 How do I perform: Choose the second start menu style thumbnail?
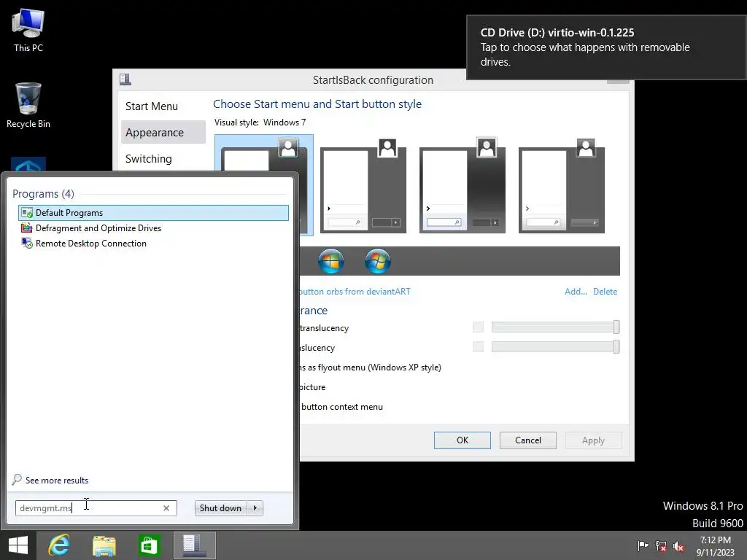point(363,186)
